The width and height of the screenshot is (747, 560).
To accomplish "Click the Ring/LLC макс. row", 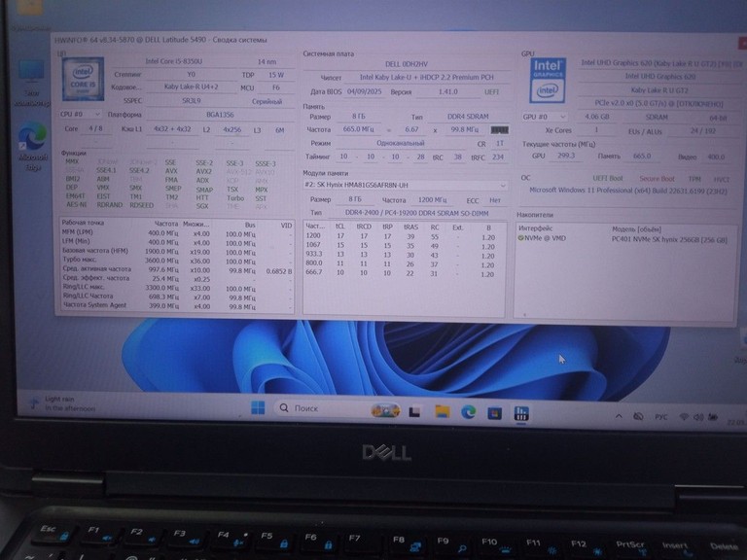I will pyautogui.click(x=177, y=288).
